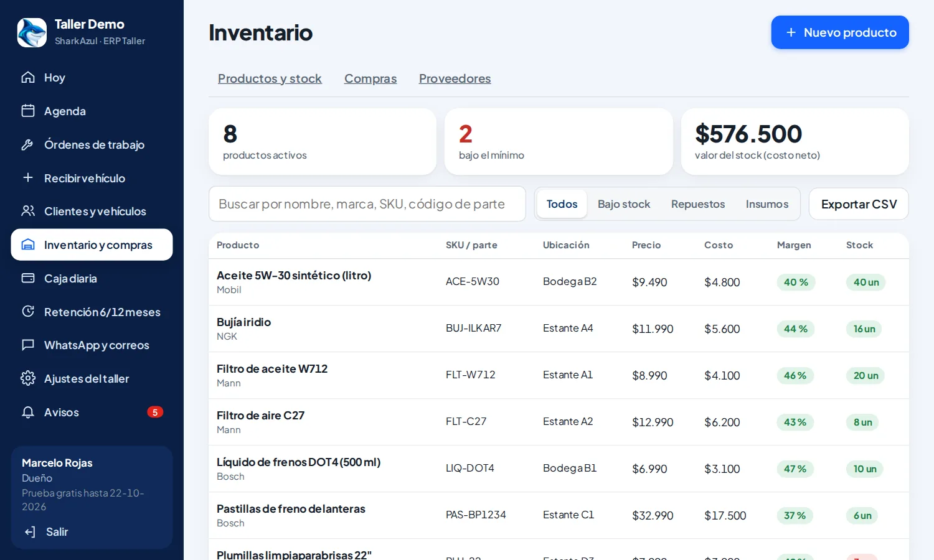Open the Filtro de aceite W712 product
934x560 pixels.
coord(272,368)
